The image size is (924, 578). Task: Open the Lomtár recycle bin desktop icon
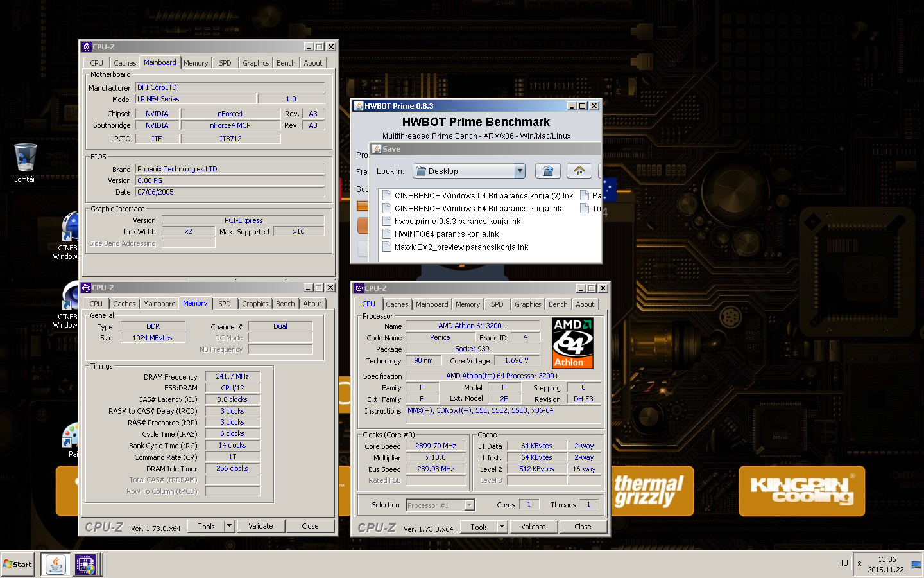pyautogui.click(x=25, y=163)
